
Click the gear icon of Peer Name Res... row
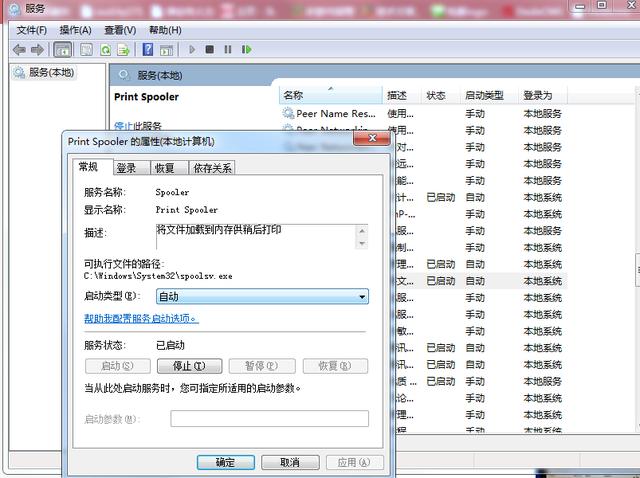[288, 113]
